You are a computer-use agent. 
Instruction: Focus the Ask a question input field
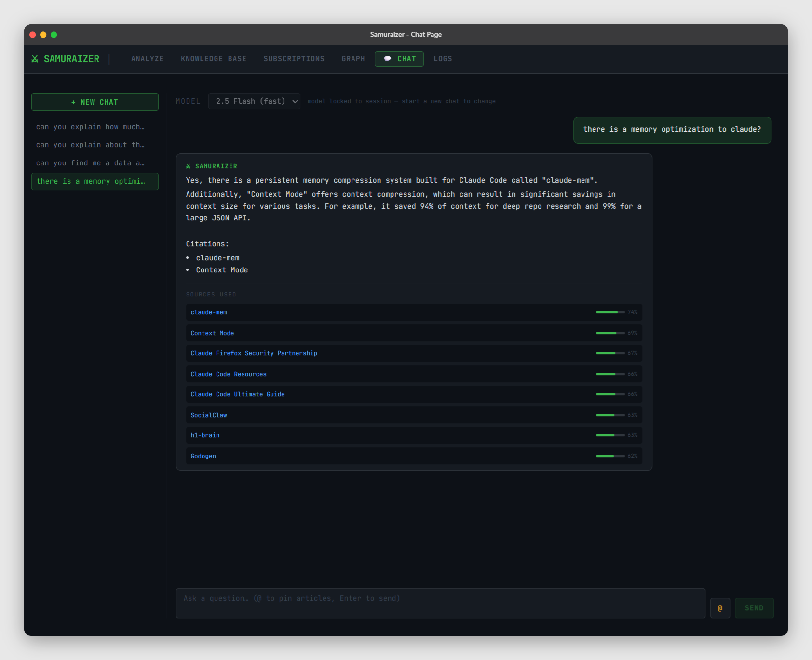pyautogui.click(x=440, y=603)
